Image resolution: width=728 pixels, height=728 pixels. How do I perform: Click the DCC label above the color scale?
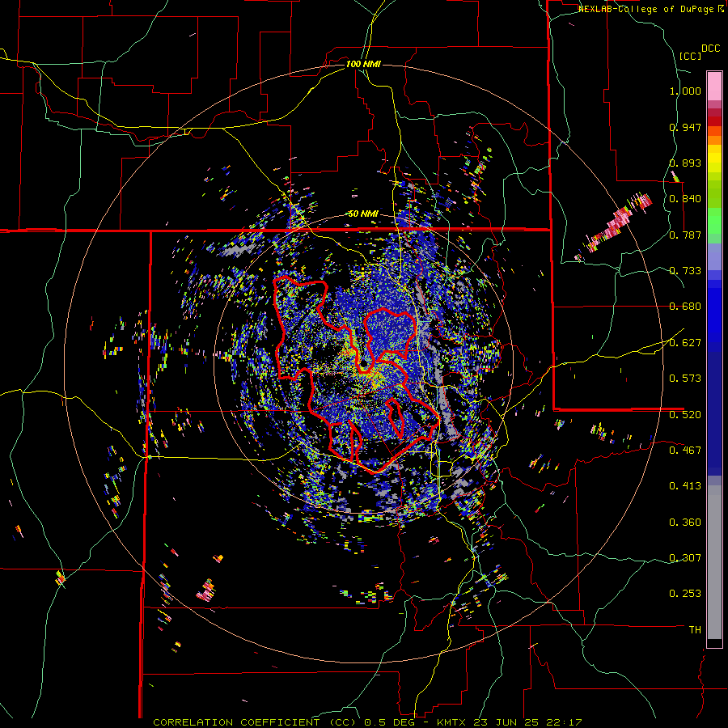pyautogui.click(x=710, y=49)
